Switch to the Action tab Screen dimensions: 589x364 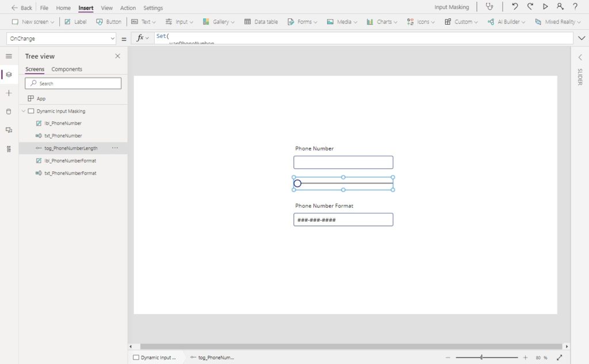128,7
